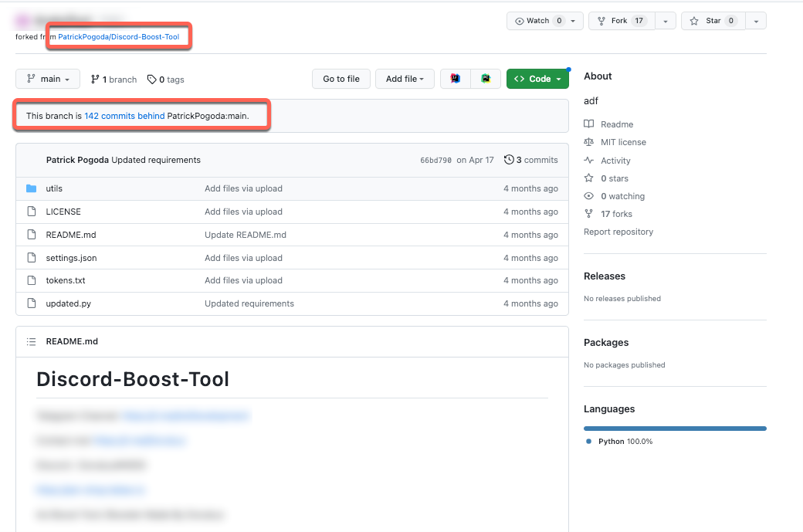Click the JetBrains IDE icon button
Screen dimensions: 803x532
click(456, 79)
